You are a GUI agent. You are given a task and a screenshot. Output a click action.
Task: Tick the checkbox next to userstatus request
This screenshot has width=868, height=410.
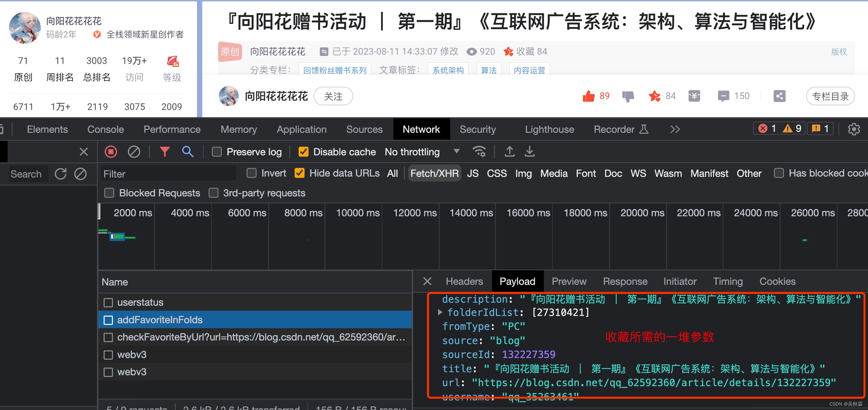[108, 302]
